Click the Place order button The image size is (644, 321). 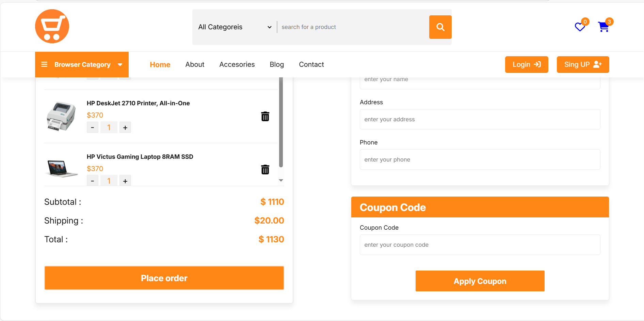click(x=164, y=278)
